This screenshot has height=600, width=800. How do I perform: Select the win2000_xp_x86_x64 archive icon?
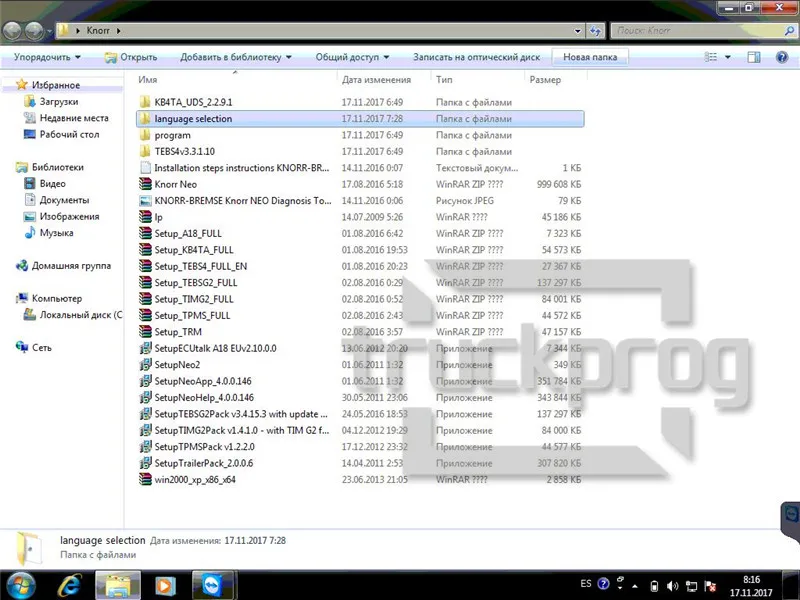(145, 479)
